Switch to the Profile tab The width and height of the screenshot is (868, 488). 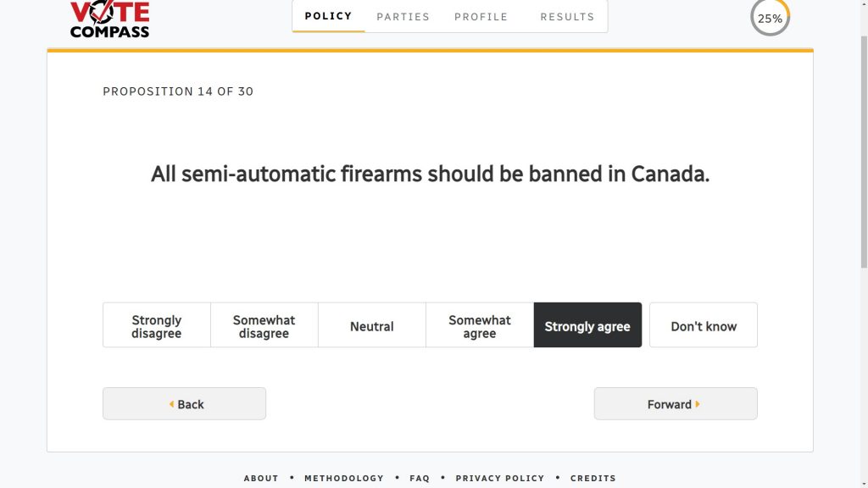481,16
